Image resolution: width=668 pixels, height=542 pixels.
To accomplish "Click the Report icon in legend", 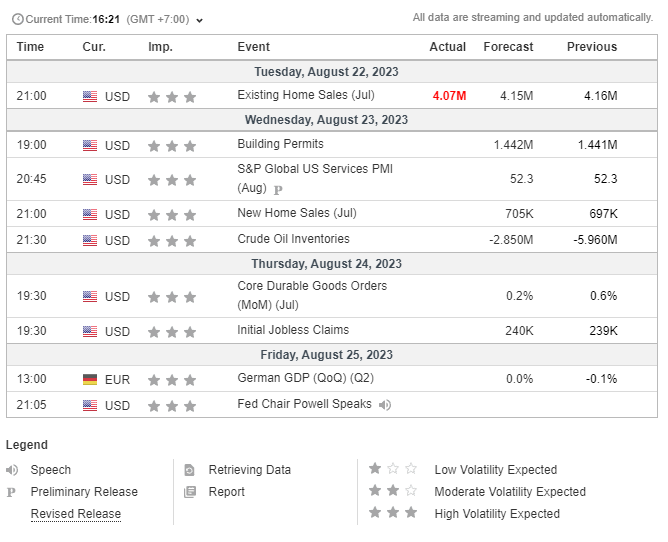I will click(x=190, y=492).
